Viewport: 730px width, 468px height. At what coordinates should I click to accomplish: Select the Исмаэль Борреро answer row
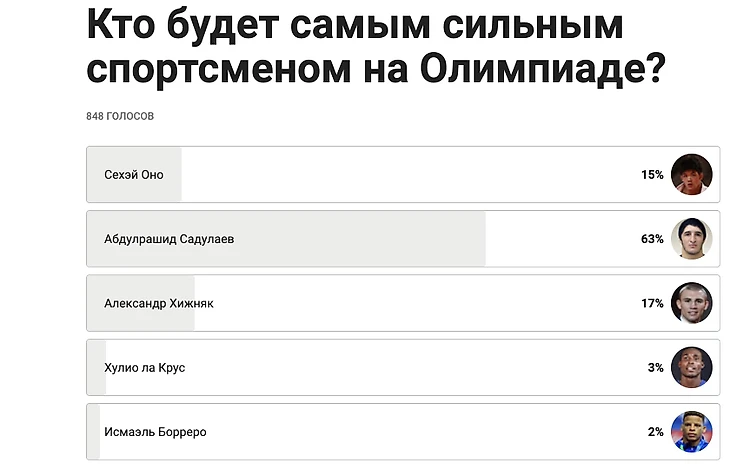pyautogui.click(x=403, y=432)
